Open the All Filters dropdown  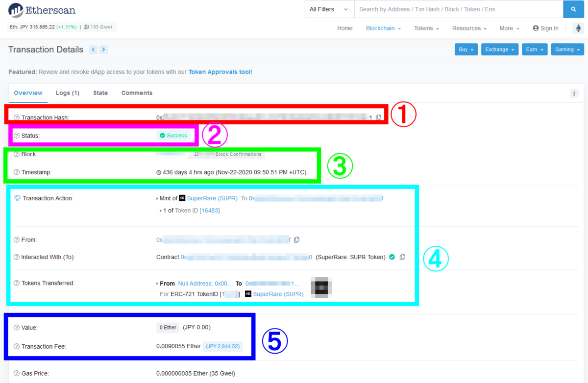(x=329, y=9)
